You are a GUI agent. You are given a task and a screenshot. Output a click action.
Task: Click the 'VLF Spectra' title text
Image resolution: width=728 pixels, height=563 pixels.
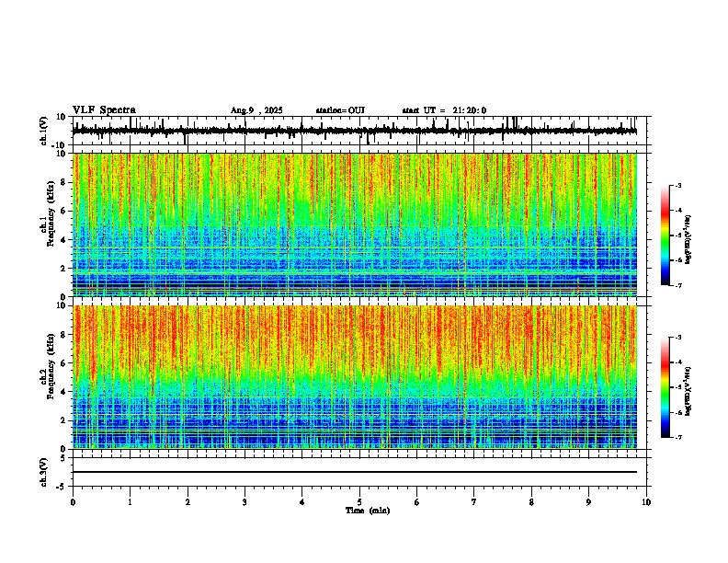coord(104,110)
